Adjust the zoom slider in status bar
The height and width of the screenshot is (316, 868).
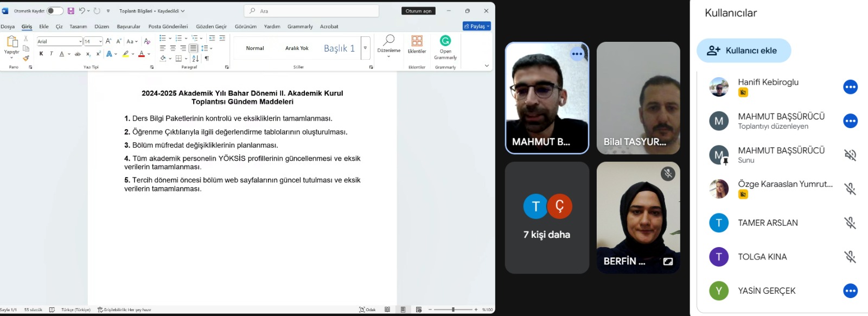pyautogui.click(x=453, y=309)
